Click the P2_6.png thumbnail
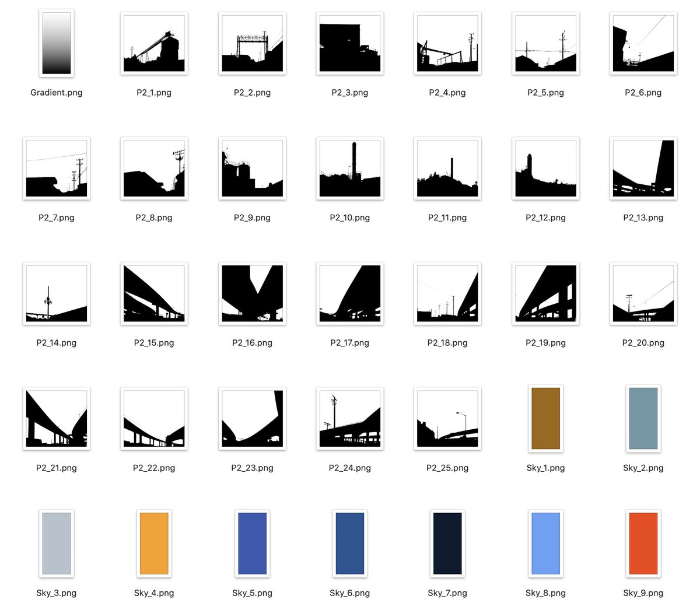The height and width of the screenshot is (610, 700). pos(643,43)
